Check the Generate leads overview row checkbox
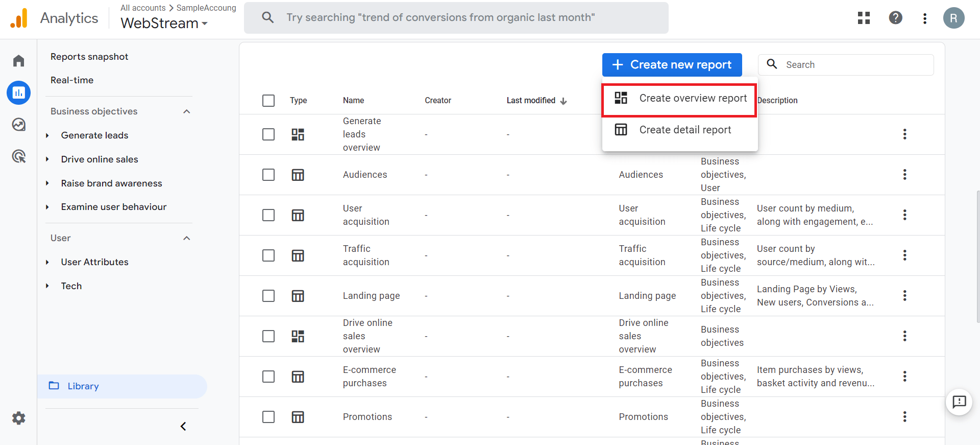This screenshot has width=980, height=445. 268,134
